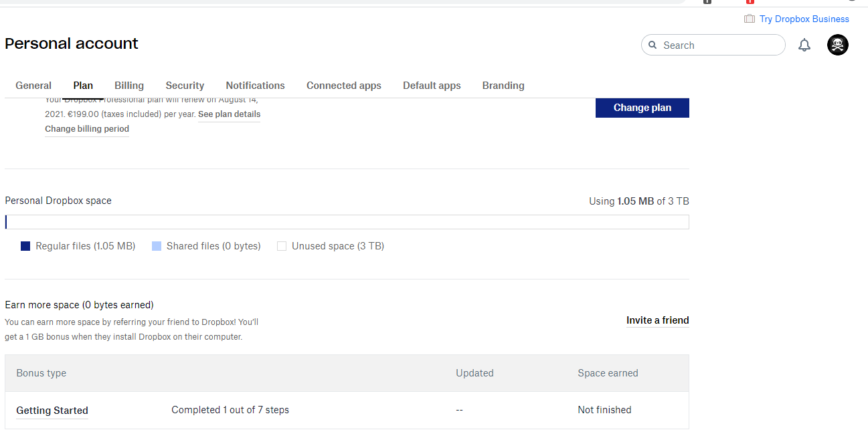This screenshot has width=868, height=448.
Task: Click the Invite a friend link
Action: click(658, 320)
